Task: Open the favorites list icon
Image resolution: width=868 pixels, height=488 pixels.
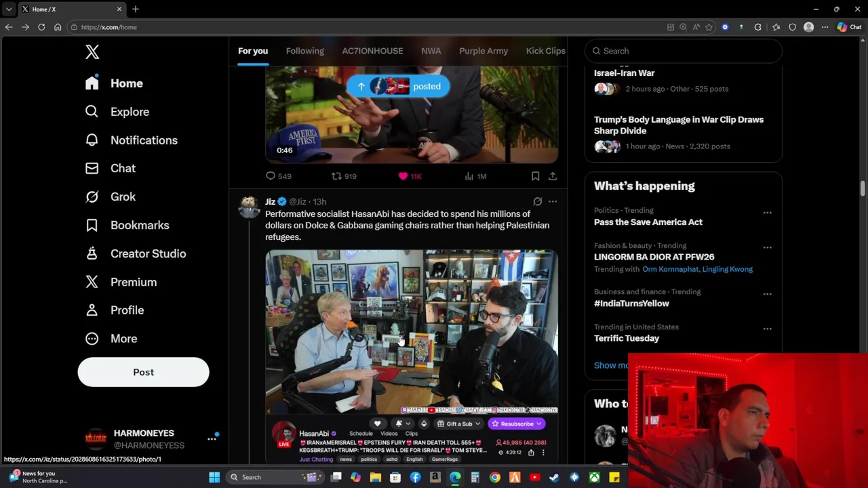Action: coord(776,27)
